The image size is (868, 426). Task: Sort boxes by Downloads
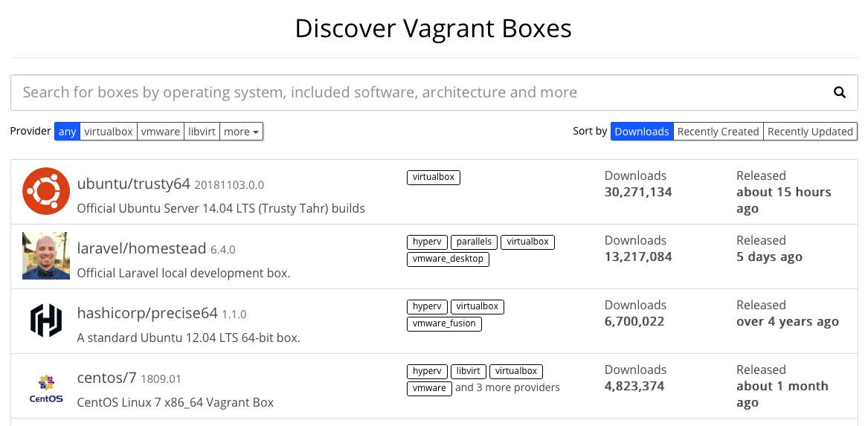click(642, 132)
